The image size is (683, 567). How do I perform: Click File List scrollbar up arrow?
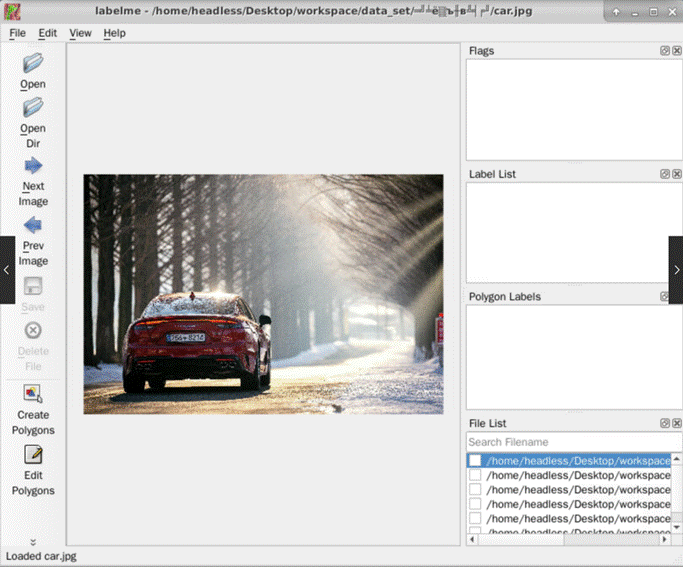[676, 459]
